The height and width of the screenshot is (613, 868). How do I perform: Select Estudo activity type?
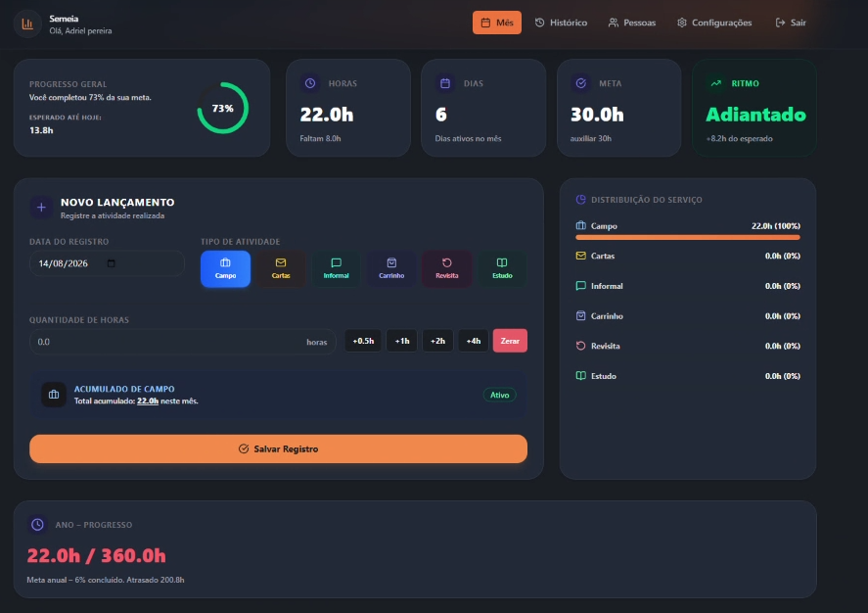(502, 268)
